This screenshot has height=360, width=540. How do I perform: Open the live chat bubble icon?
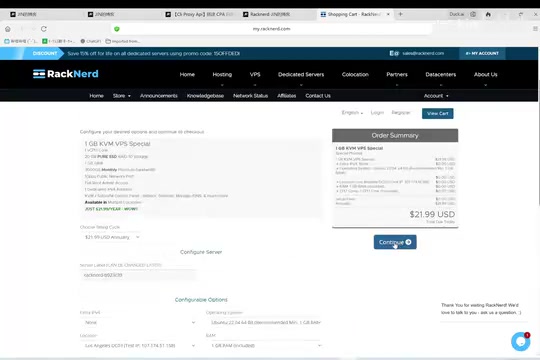[520, 341]
